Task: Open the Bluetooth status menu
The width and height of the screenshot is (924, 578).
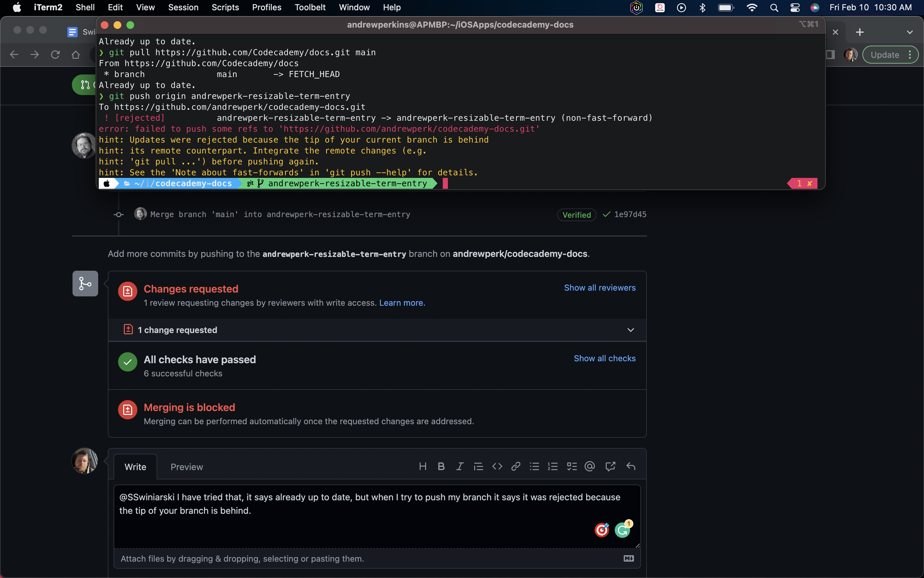Action: (x=703, y=8)
